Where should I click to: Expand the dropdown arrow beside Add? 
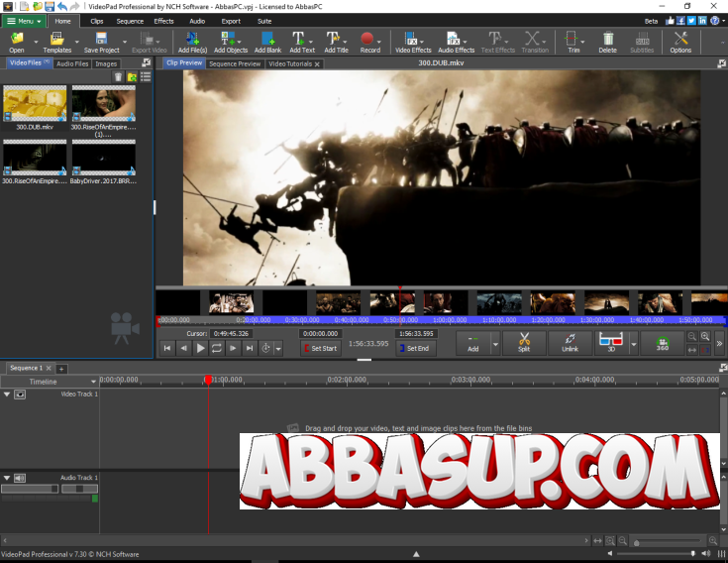[495, 344]
